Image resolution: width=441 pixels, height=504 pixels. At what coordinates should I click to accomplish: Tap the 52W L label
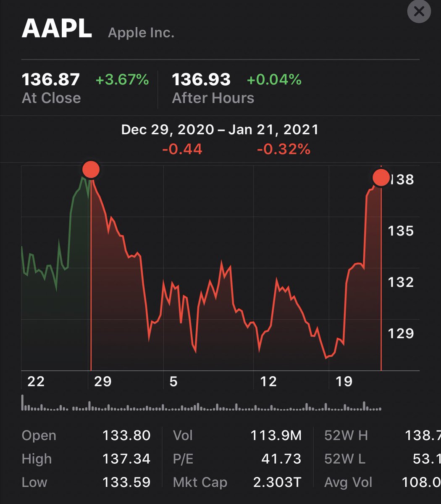[345, 459]
